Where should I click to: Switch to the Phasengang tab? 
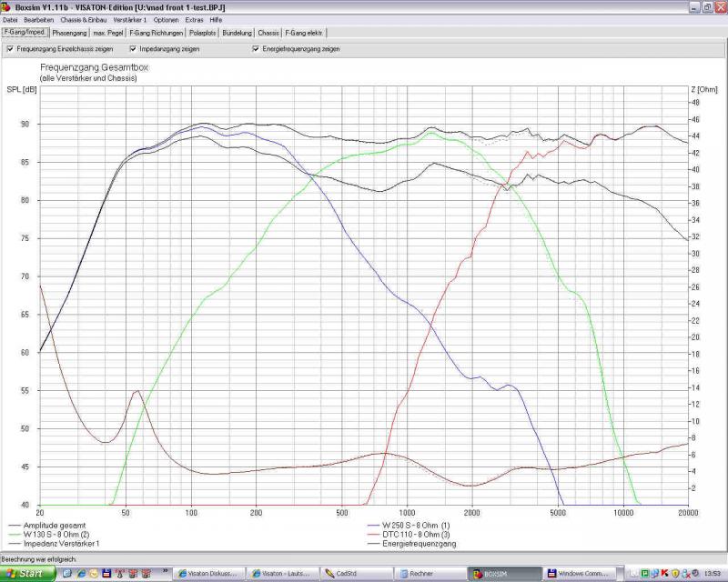tap(68, 33)
